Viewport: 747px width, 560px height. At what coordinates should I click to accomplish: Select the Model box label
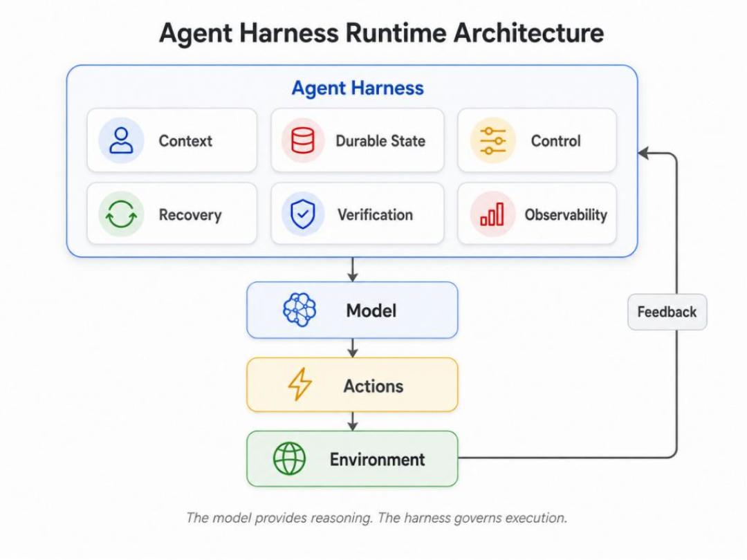tap(371, 310)
